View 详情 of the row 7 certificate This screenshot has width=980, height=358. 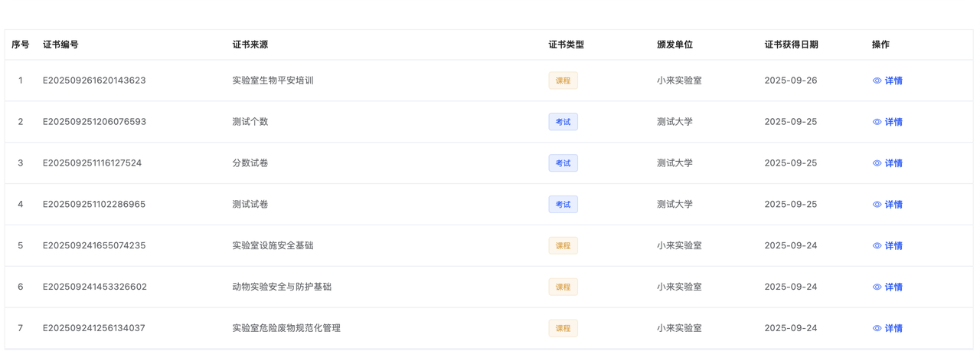893,328
